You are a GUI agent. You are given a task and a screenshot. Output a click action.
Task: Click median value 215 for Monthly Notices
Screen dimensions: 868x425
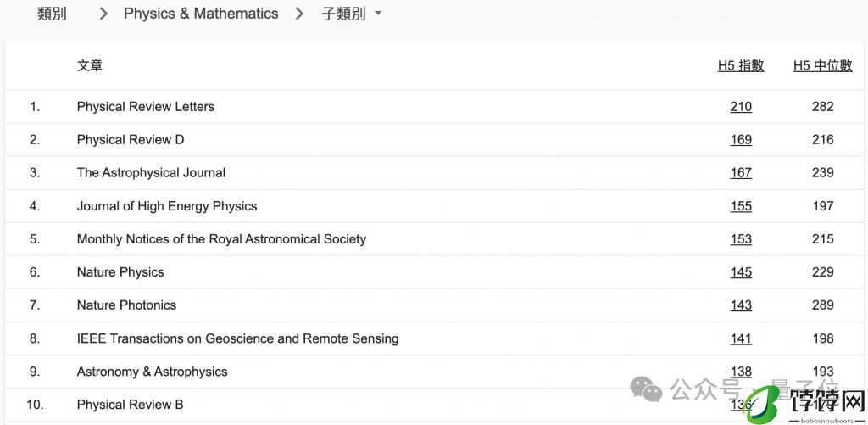[822, 239]
